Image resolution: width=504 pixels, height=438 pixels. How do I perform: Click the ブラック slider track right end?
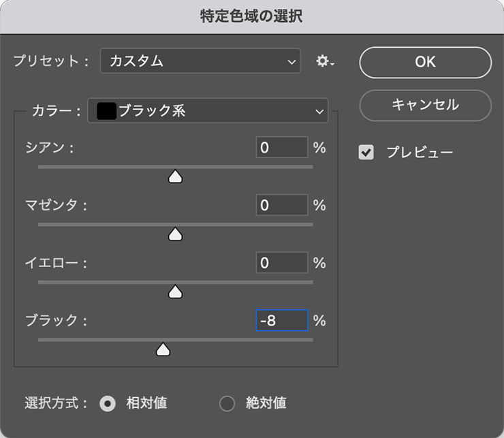(x=311, y=340)
